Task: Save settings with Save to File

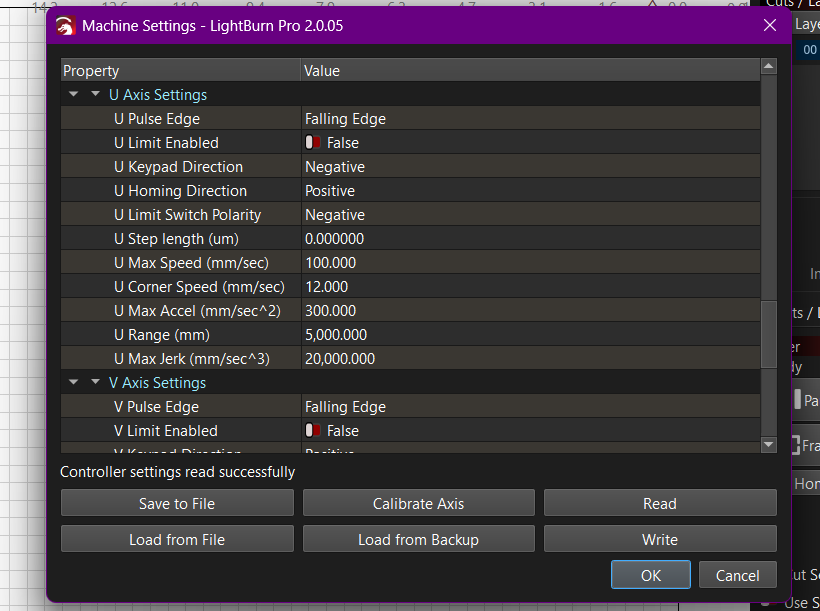Action: pos(177,503)
